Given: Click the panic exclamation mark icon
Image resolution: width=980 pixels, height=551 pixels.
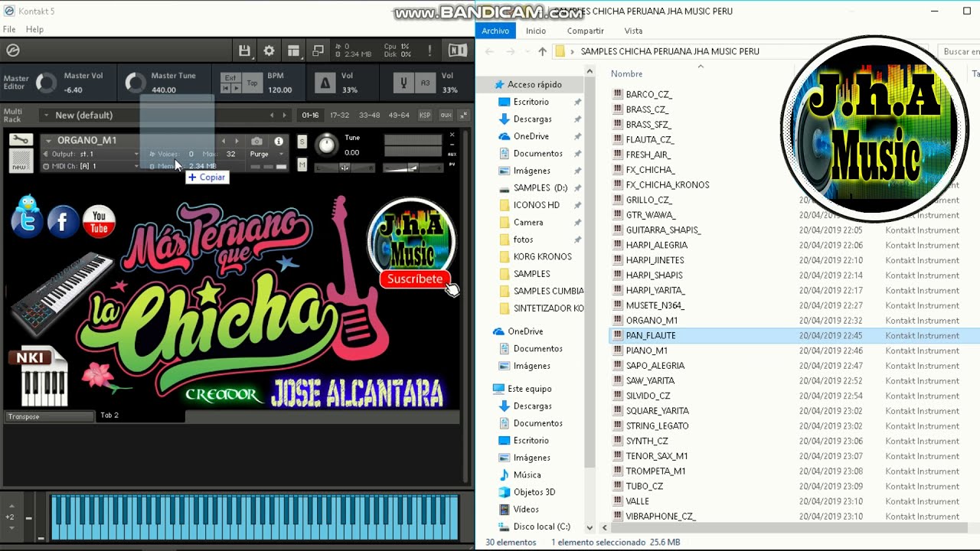Looking at the screenshot, I should (430, 51).
